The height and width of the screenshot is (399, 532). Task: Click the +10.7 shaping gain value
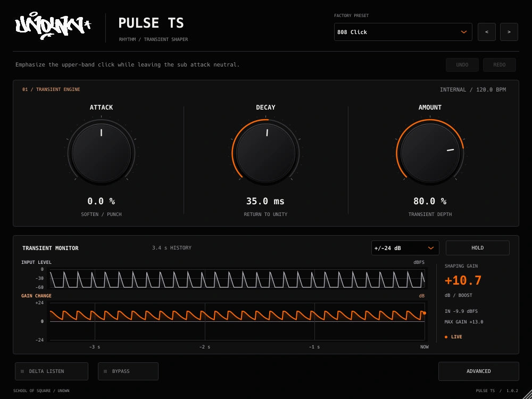point(463,280)
